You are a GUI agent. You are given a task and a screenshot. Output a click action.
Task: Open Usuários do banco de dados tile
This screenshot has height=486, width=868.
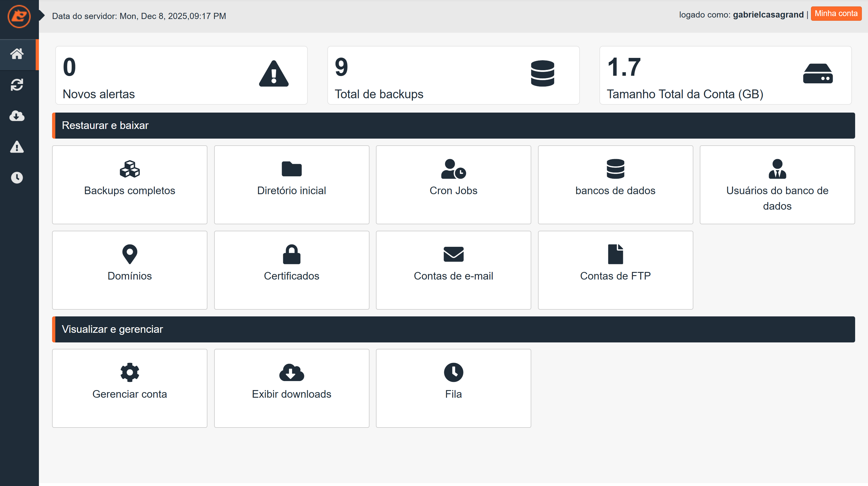pos(777,184)
